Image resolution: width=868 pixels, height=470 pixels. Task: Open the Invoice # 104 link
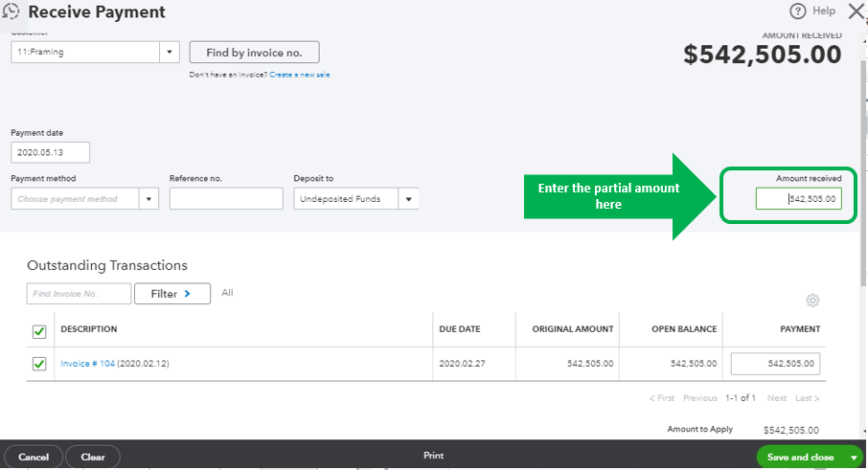coord(87,364)
